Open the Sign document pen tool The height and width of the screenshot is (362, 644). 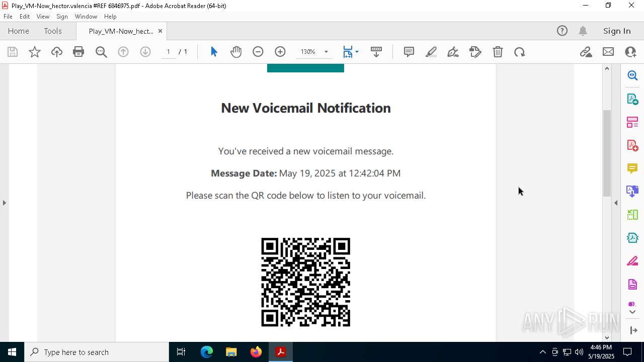point(453,52)
